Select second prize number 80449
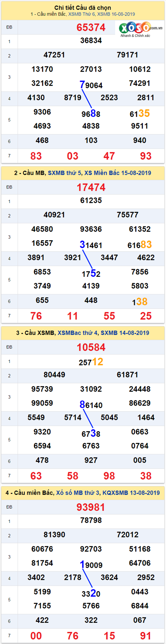 tap(54, 374)
